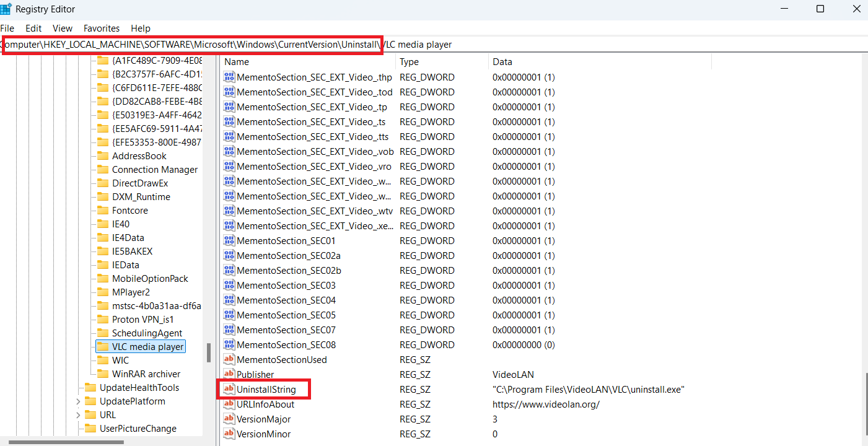Select folder icon of DirectDrawEx key
The width and height of the screenshot is (868, 446).
click(x=102, y=183)
